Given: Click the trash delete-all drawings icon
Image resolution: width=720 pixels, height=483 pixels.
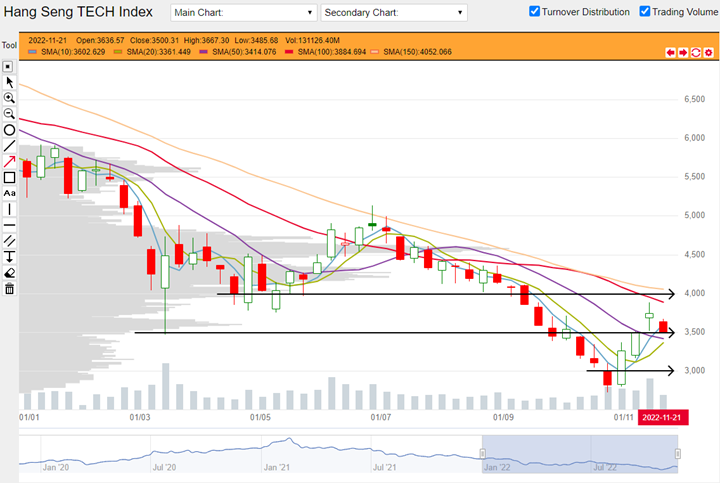Looking at the screenshot, I should (9, 289).
